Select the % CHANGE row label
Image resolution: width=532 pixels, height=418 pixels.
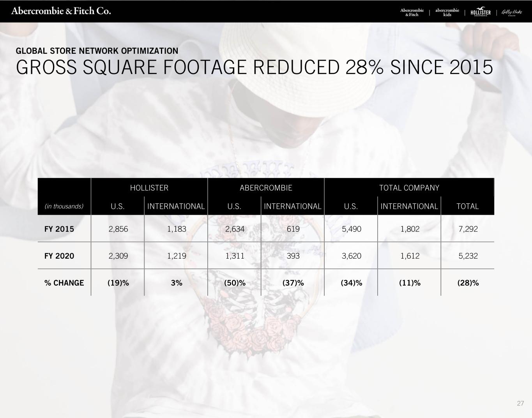pyautogui.click(x=64, y=283)
